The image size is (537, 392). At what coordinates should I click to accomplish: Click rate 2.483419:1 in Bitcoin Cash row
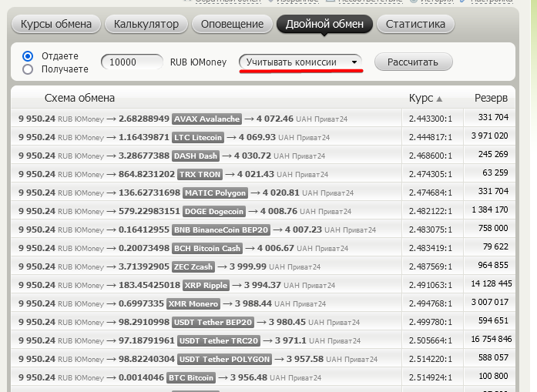(x=431, y=248)
